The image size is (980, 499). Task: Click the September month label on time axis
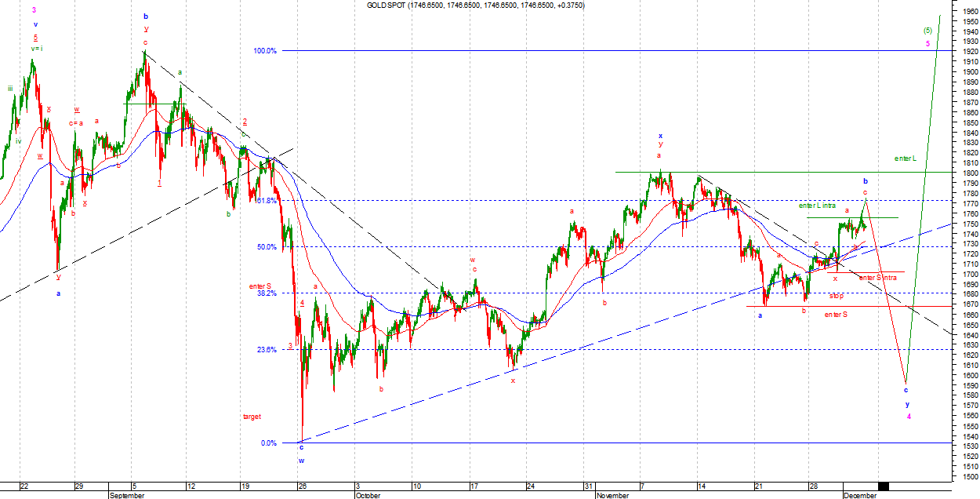pos(127,496)
